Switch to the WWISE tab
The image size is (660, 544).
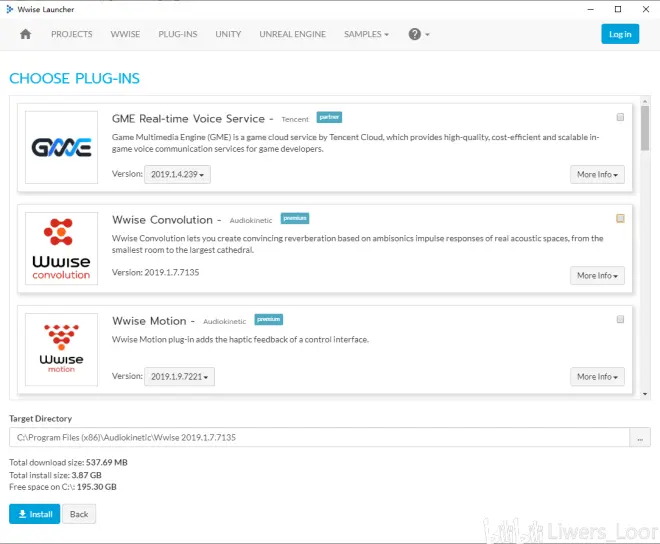point(125,34)
